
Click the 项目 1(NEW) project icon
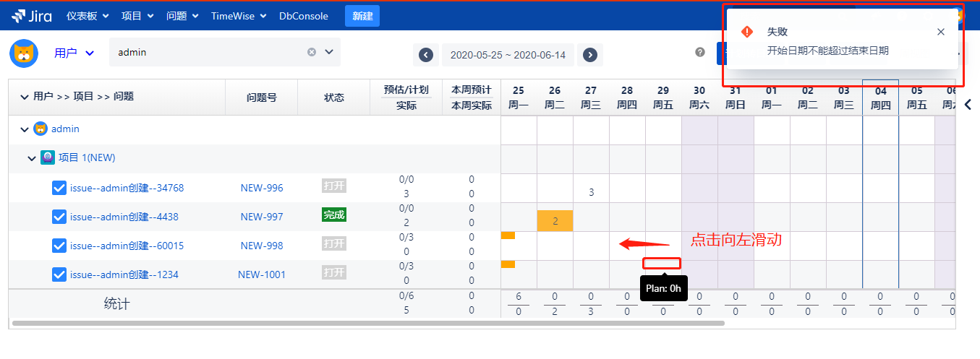coord(48,157)
